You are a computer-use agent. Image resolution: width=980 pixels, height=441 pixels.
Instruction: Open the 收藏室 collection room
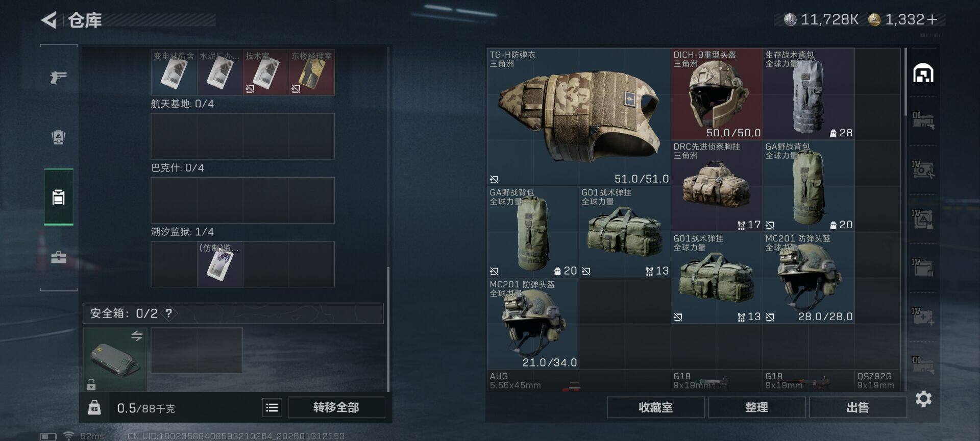click(656, 407)
